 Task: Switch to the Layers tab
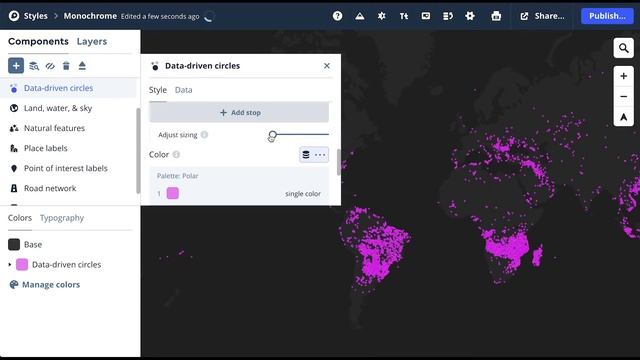click(91, 41)
